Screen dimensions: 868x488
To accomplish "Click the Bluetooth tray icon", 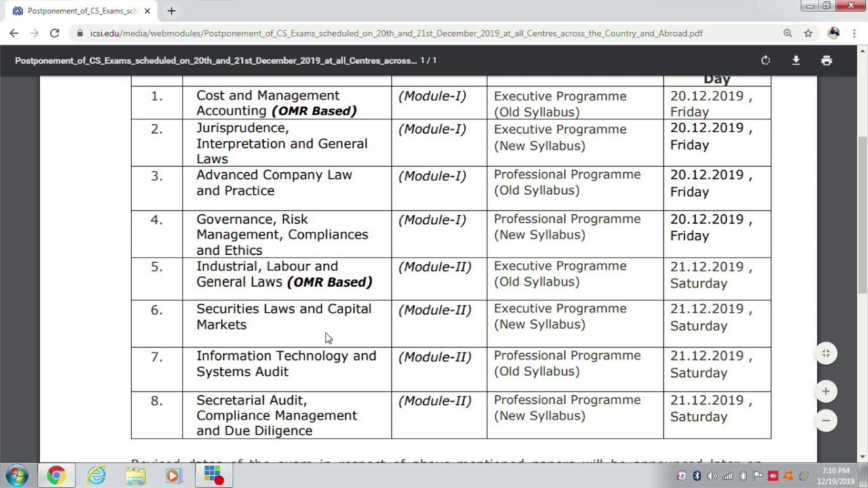I will 696,476.
